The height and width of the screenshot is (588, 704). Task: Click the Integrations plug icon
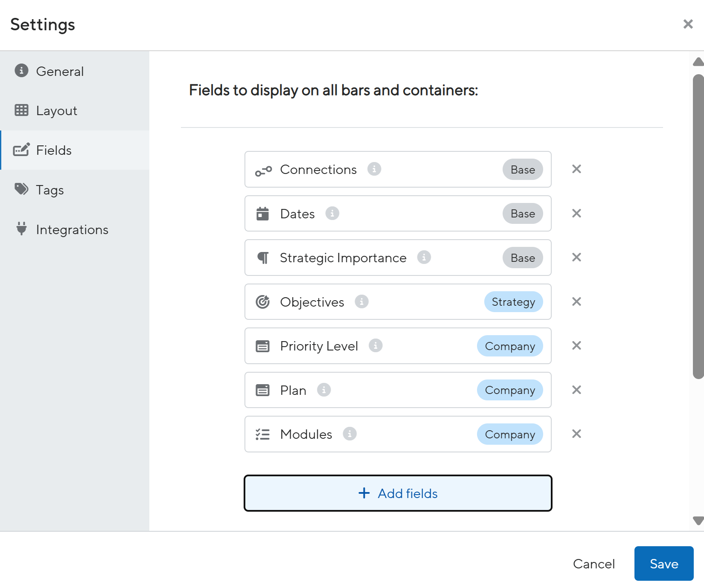(x=21, y=229)
